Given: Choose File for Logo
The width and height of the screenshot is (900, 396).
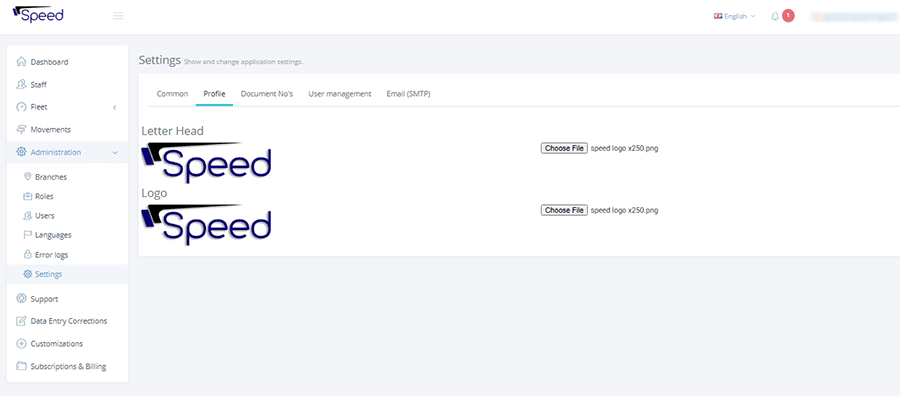Looking at the screenshot, I should point(564,210).
